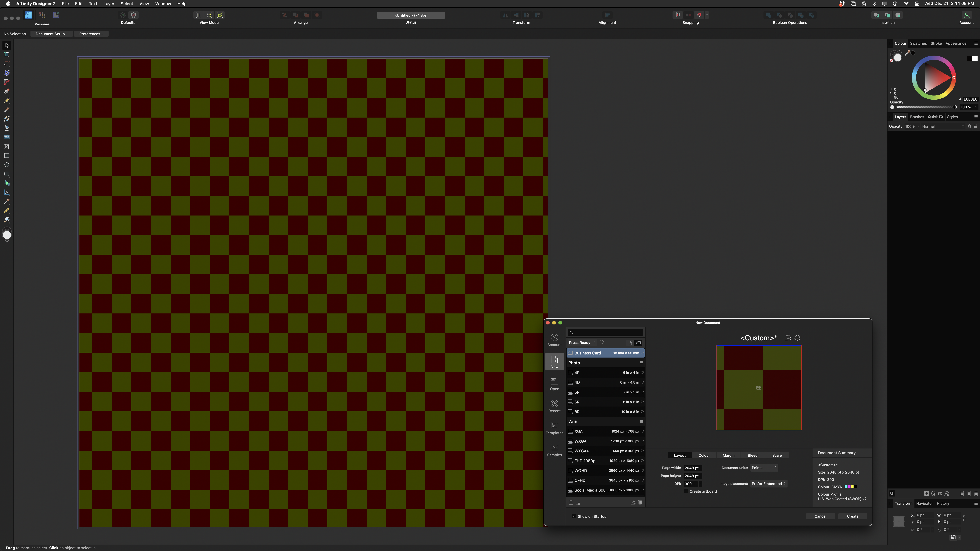
Task: Open the Navigator tab
Action: tap(924, 503)
